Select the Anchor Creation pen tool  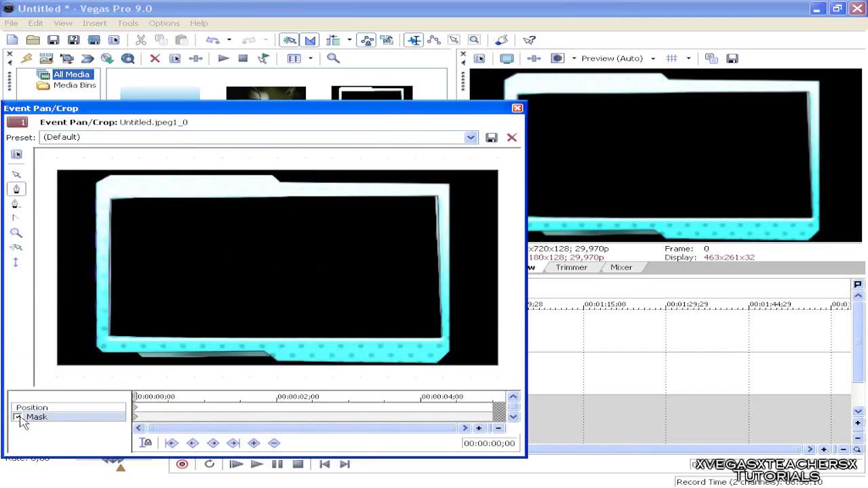(16, 189)
